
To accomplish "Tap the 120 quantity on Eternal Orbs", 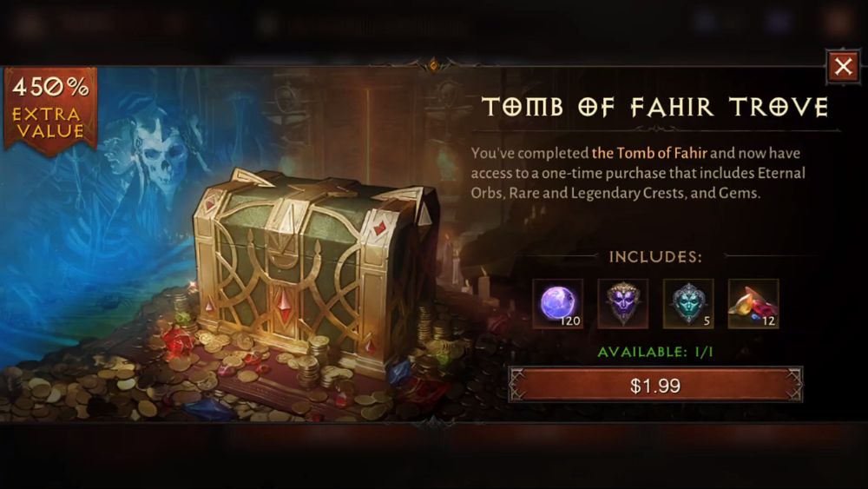I will (570, 320).
